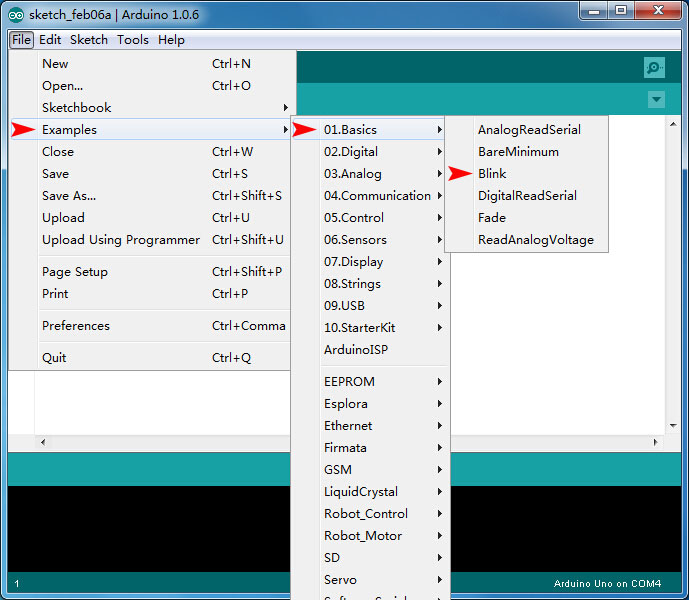The width and height of the screenshot is (689, 600).
Task: Click the tab options dropdown arrow
Action: (656, 100)
